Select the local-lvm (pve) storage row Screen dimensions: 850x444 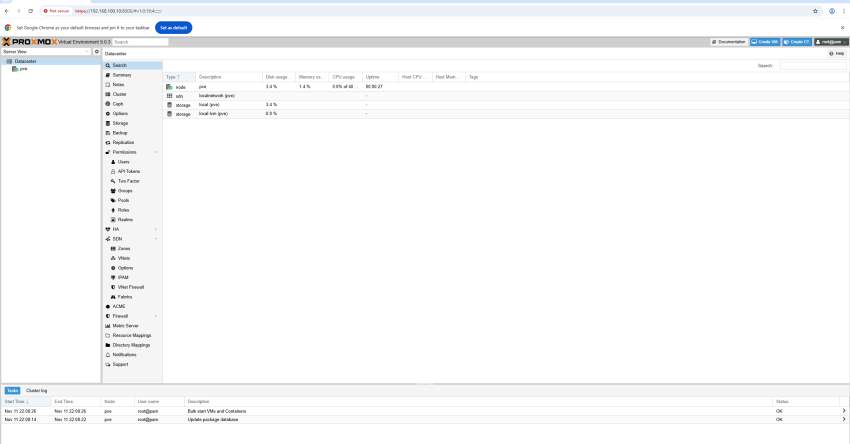[x=506, y=114]
